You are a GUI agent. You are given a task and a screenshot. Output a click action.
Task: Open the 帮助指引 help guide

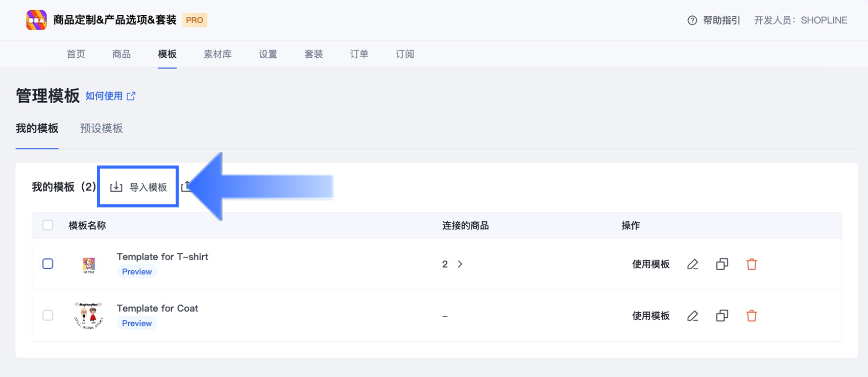coord(714,20)
